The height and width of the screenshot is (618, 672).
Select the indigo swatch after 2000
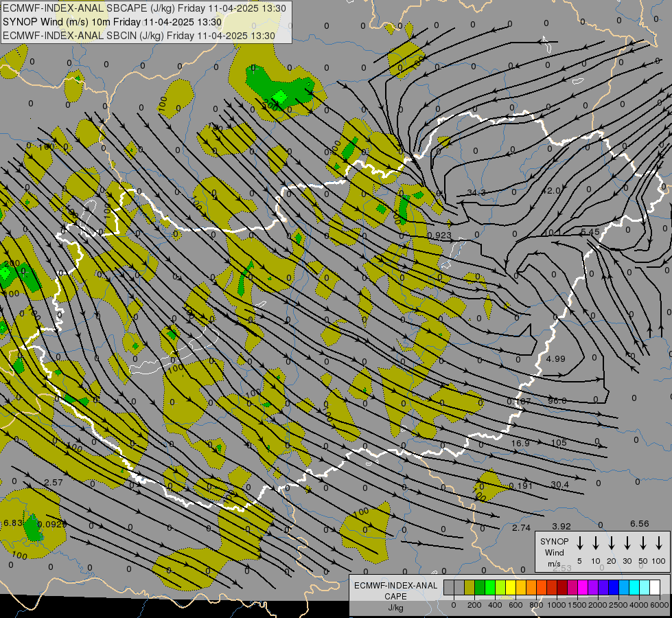(603, 587)
